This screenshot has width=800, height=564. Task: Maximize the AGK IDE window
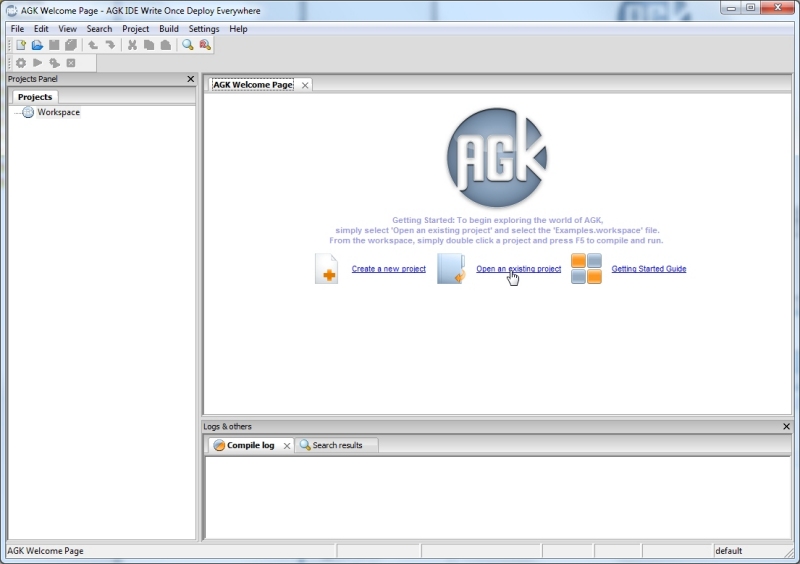tap(751, 8)
